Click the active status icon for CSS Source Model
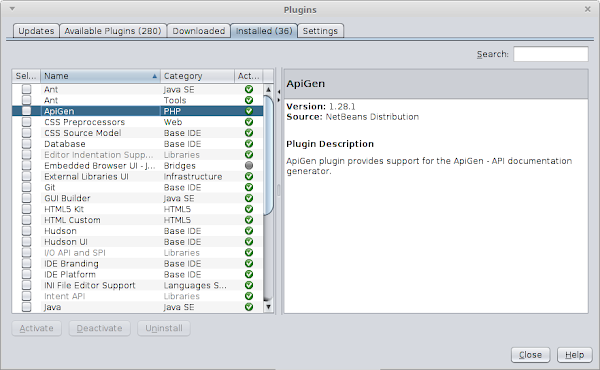This screenshot has width=600, height=370. tap(249, 133)
